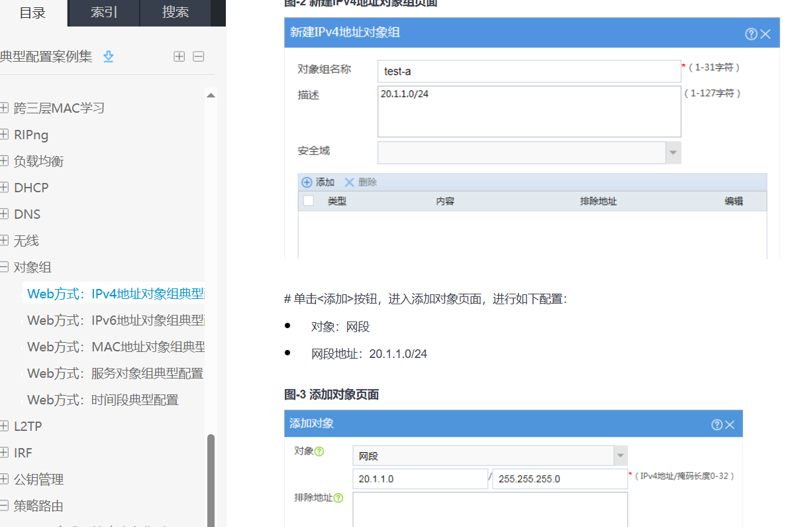Switch to the 搜索 tab
The height and width of the screenshot is (527, 812).
click(x=176, y=13)
